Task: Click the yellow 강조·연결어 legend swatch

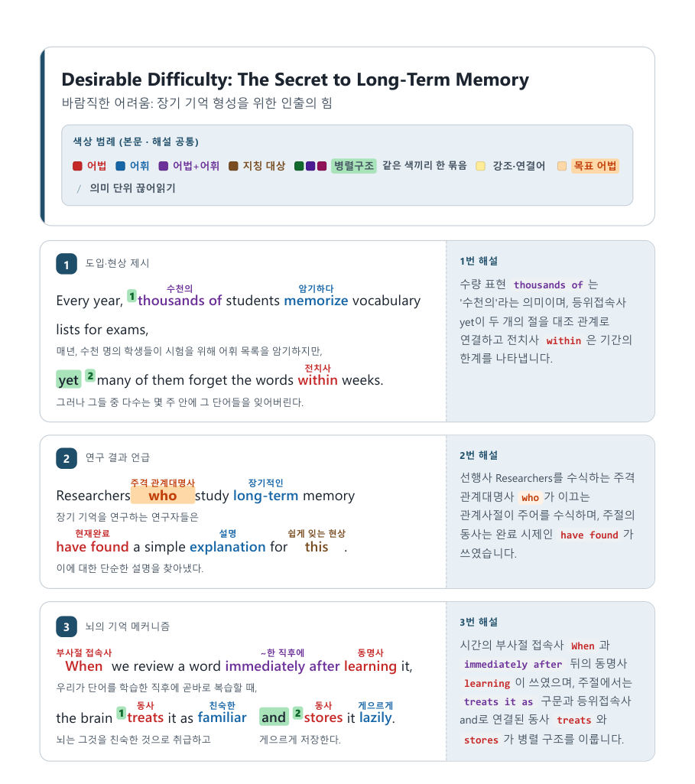Action: coord(480,166)
